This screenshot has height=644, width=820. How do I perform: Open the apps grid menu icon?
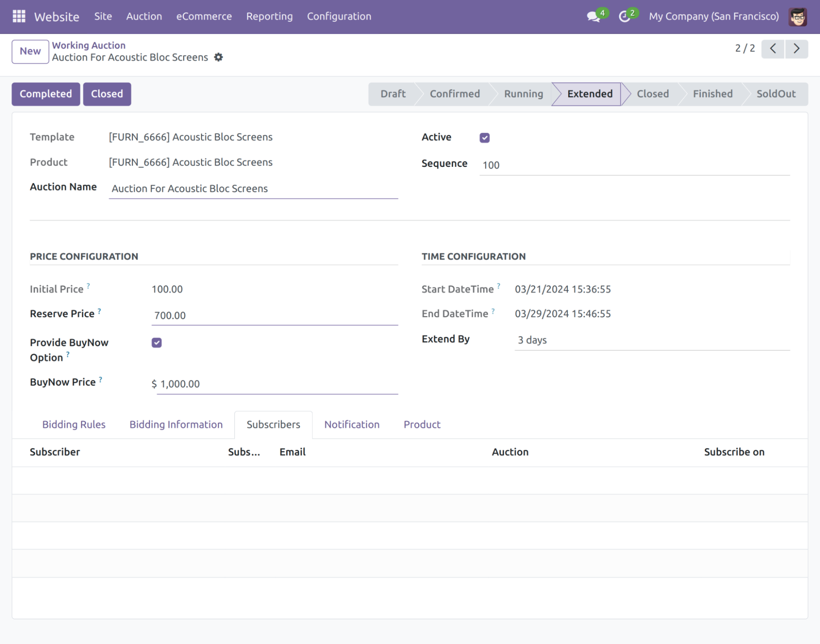click(19, 16)
